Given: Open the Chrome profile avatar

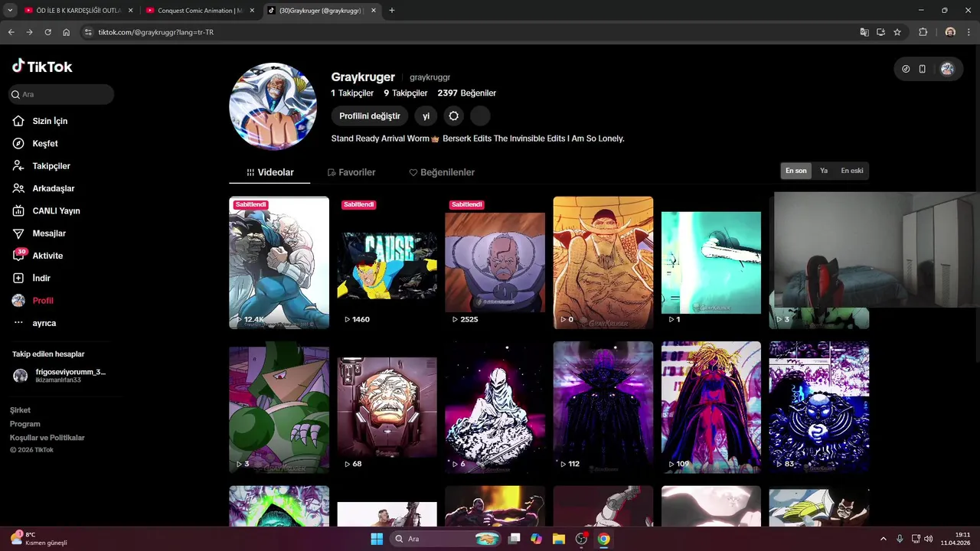Looking at the screenshot, I should point(950,32).
